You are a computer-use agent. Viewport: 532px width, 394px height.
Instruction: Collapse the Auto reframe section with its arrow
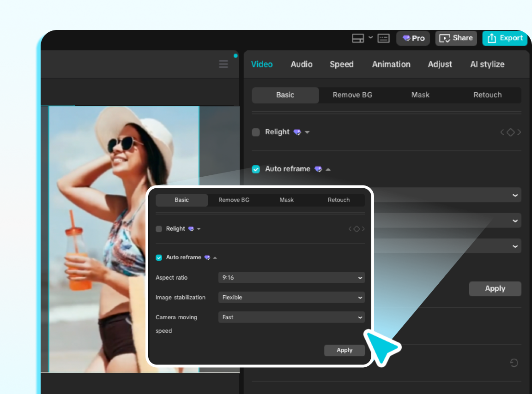pyautogui.click(x=328, y=169)
